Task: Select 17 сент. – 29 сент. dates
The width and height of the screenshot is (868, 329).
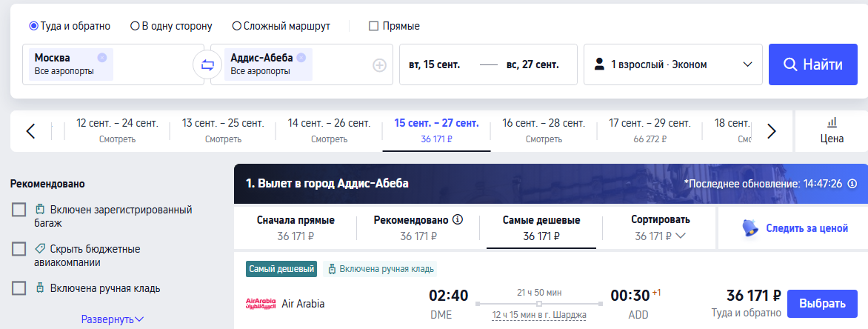Action: [x=648, y=130]
